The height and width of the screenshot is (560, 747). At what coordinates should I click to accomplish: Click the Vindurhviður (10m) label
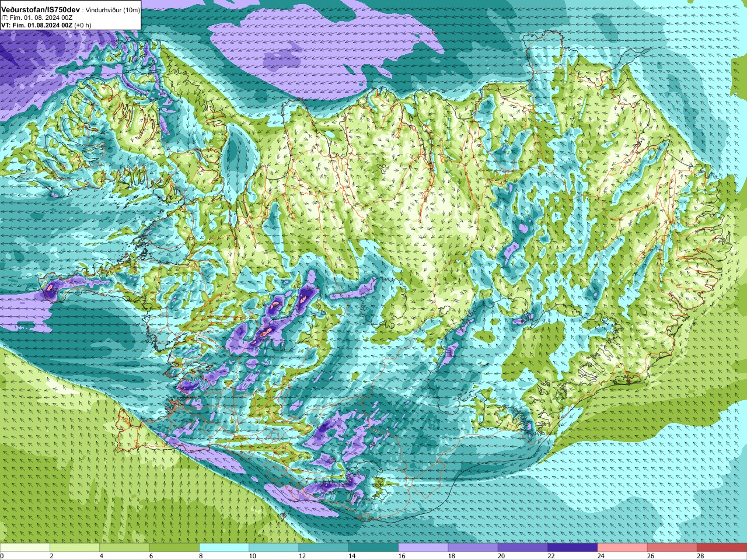tap(113, 10)
